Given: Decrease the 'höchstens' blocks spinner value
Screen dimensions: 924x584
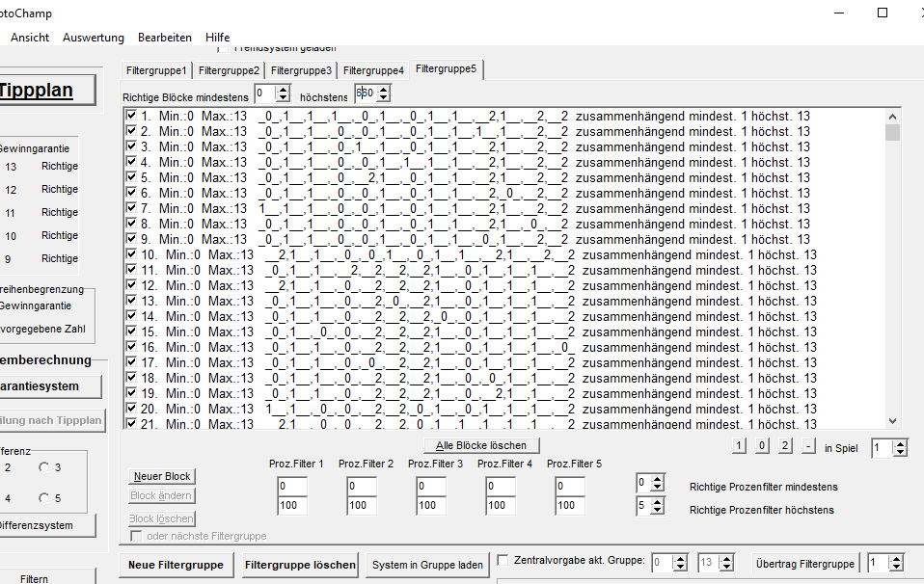Looking at the screenshot, I should click(383, 97).
